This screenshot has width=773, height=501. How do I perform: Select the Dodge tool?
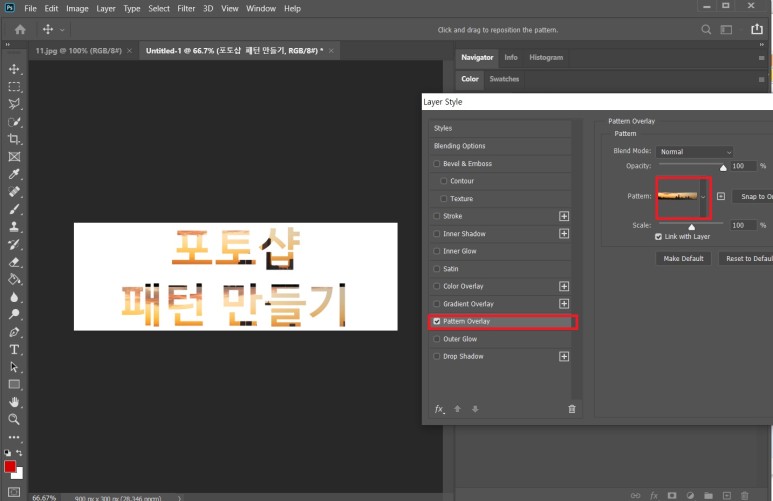14,314
